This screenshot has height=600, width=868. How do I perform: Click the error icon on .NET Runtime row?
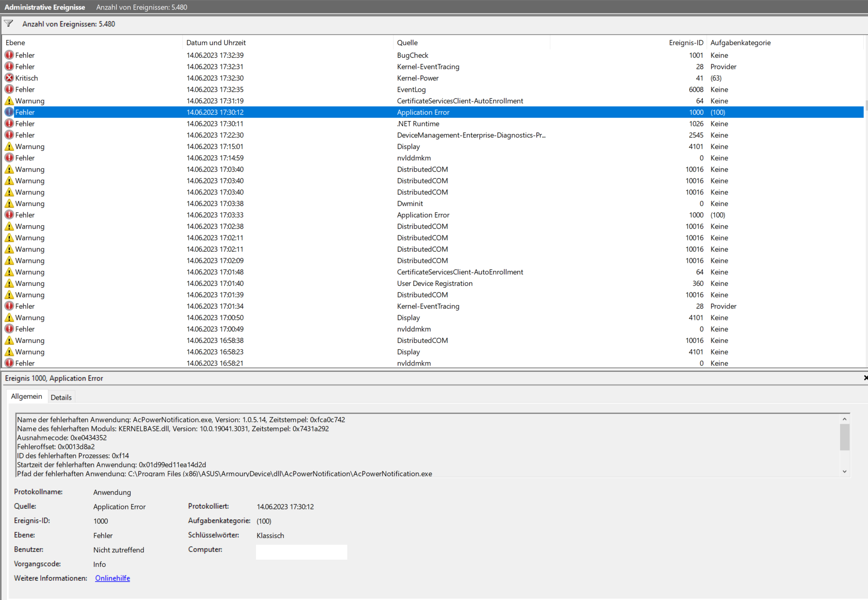click(9, 123)
